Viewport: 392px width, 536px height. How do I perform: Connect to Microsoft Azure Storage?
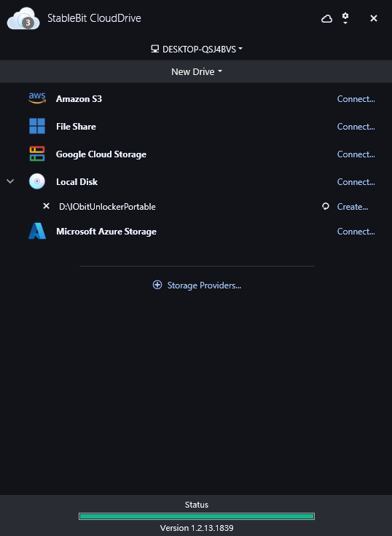click(x=356, y=232)
